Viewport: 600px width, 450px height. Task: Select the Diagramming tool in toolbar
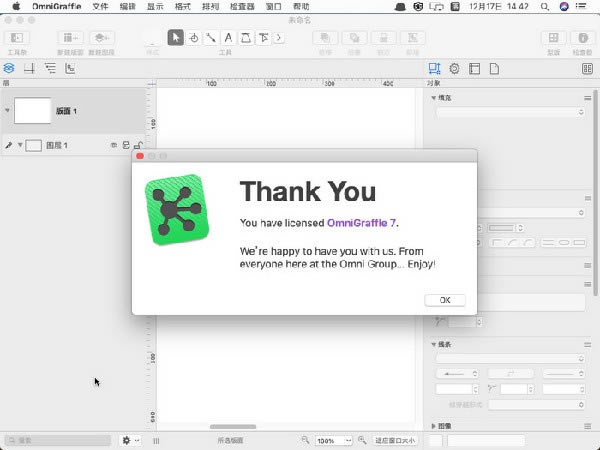point(263,38)
